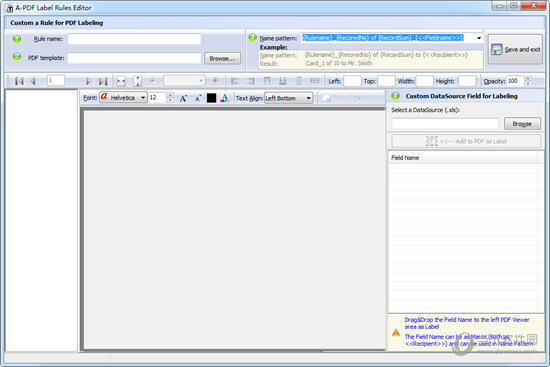
Task: Click Save and exit button
Action: click(515, 49)
